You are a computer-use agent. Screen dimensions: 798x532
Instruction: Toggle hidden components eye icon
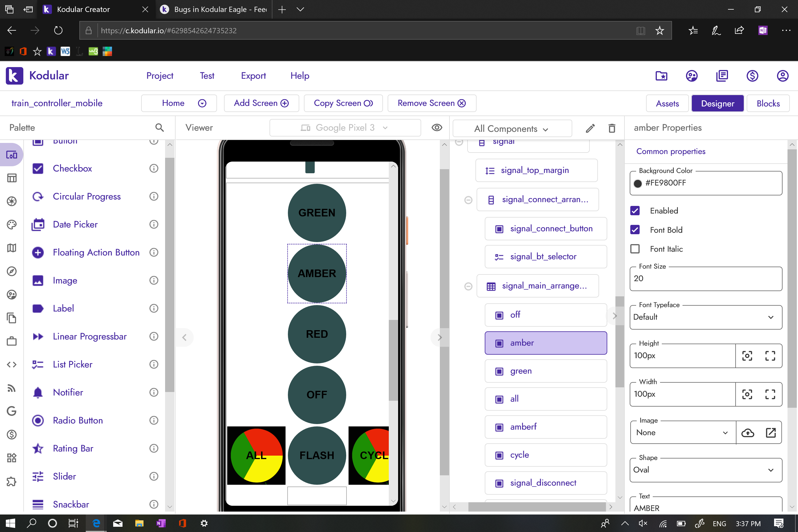tap(437, 127)
